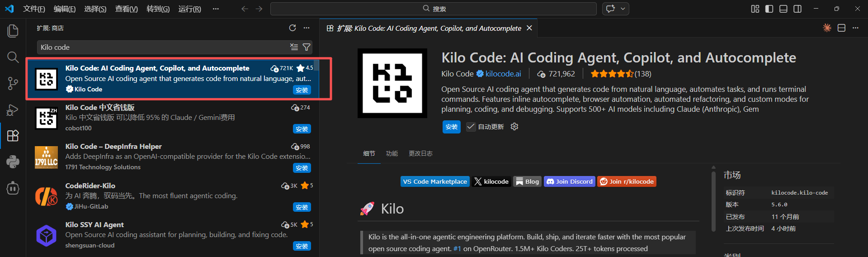Open the Search view in activity bar
868x257 pixels.
[x=13, y=57]
